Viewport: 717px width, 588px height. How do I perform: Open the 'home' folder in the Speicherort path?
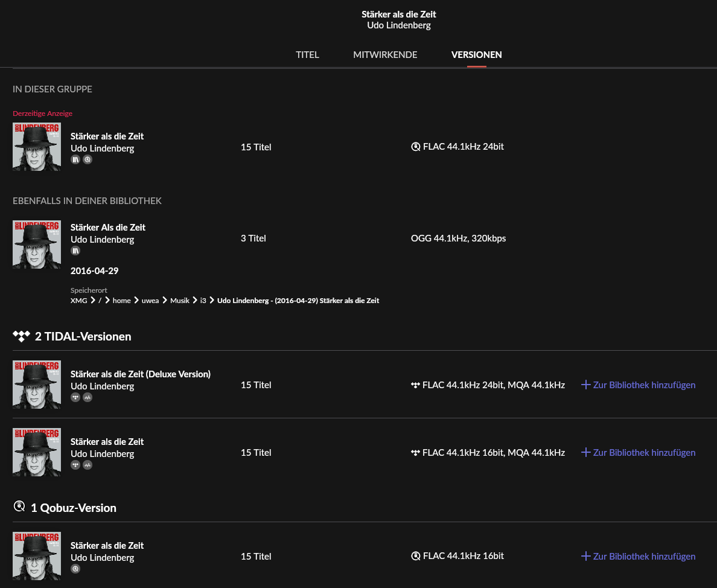click(x=122, y=301)
